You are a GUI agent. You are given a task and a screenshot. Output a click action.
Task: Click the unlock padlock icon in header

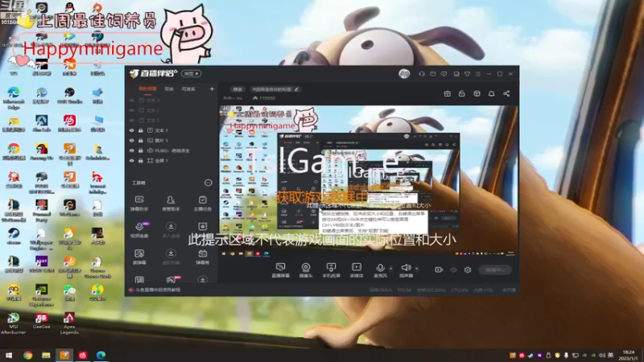coord(461,93)
